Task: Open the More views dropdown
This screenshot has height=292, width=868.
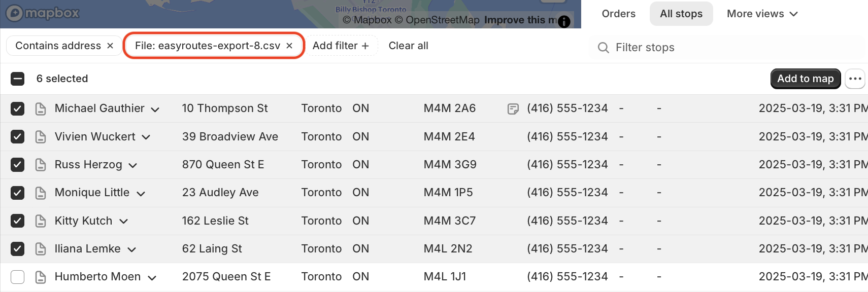Action: pos(762,14)
